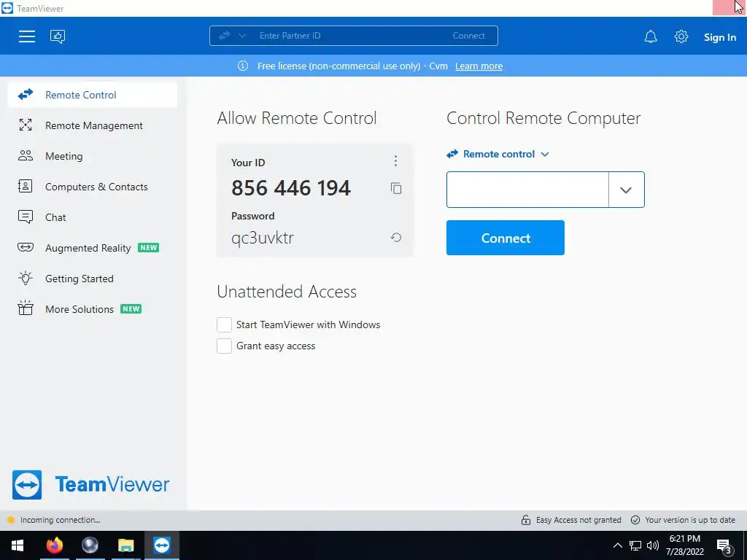The image size is (747, 560).
Task: Select Remote Control in the sidebar
Action: click(x=93, y=95)
